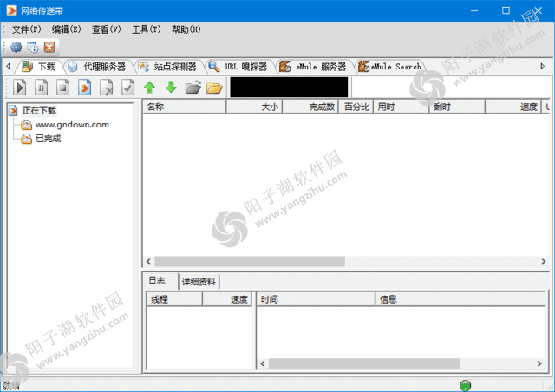
Task: Click the 信息 column header
Action: 460,299
